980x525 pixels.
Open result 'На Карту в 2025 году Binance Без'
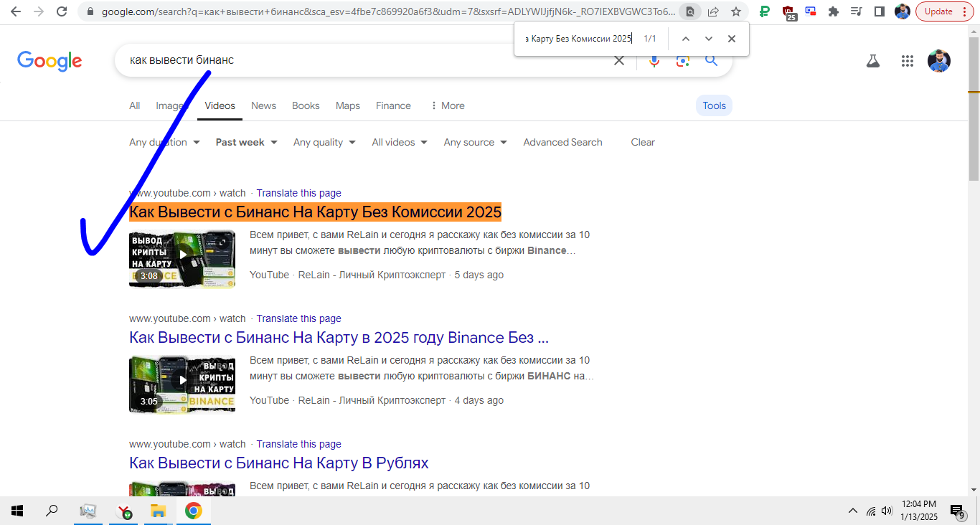[x=339, y=338]
